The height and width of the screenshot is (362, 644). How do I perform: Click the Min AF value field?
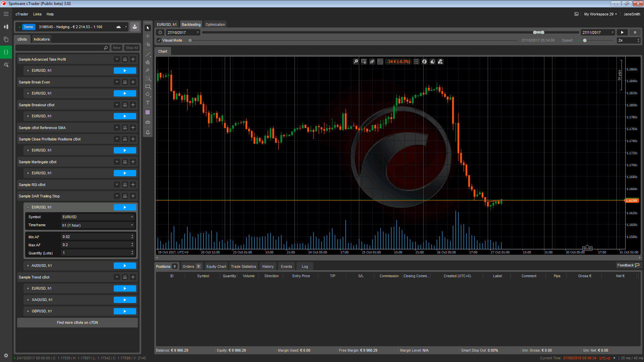pyautogui.click(x=98, y=237)
